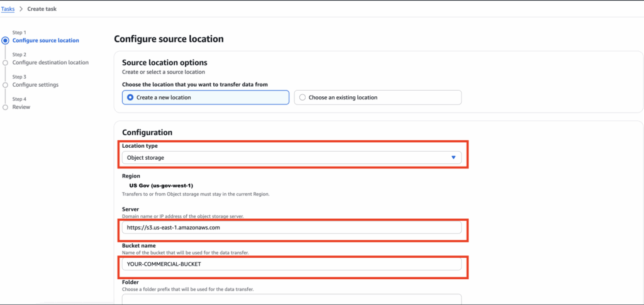
Task: Click the Source location options heading
Action: pos(164,63)
